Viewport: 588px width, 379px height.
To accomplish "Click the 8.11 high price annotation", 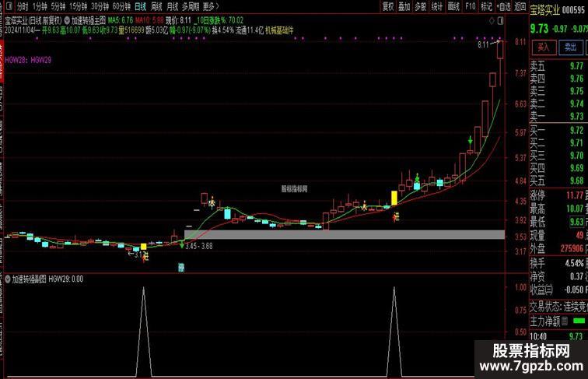I will 483,45.
